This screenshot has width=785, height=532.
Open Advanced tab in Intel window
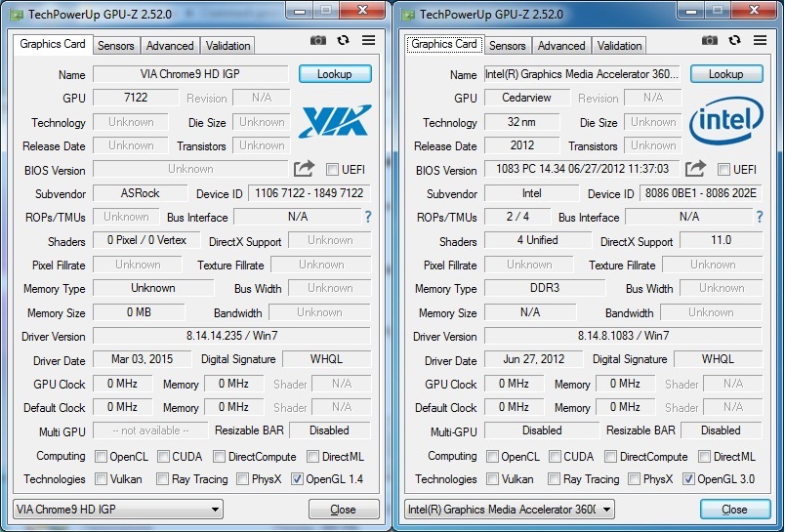pos(561,46)
